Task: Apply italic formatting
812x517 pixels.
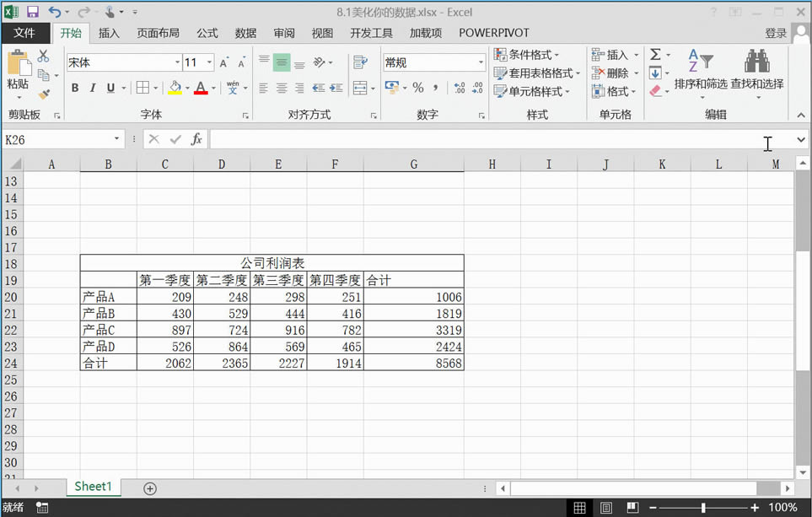Action: click(x=93, y=88)
